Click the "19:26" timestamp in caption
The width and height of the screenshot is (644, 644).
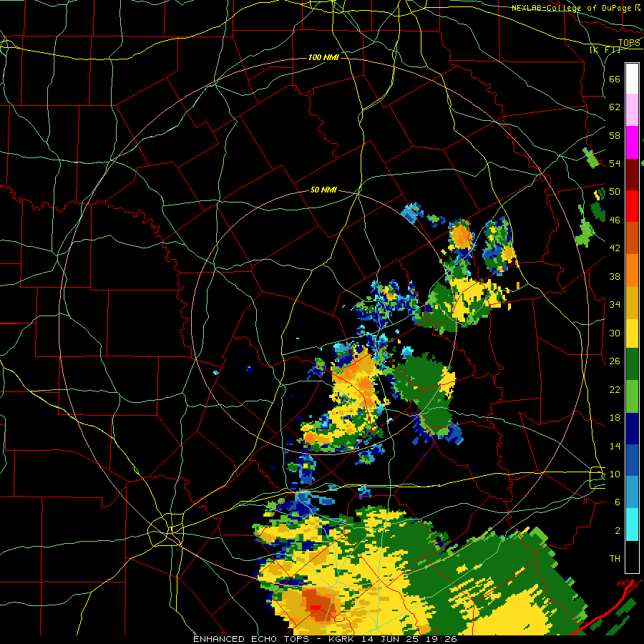click(x=440, y=639)
